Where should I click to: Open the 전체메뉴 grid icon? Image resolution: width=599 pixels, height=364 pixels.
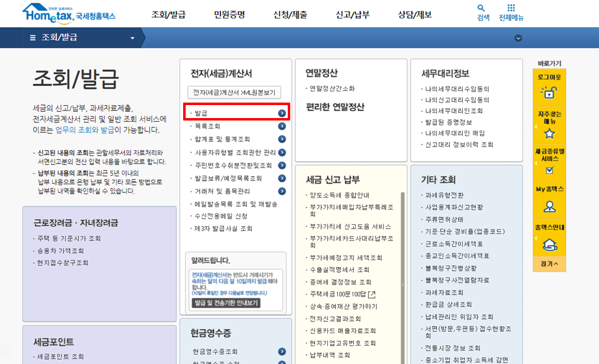(x=511, y=7)
